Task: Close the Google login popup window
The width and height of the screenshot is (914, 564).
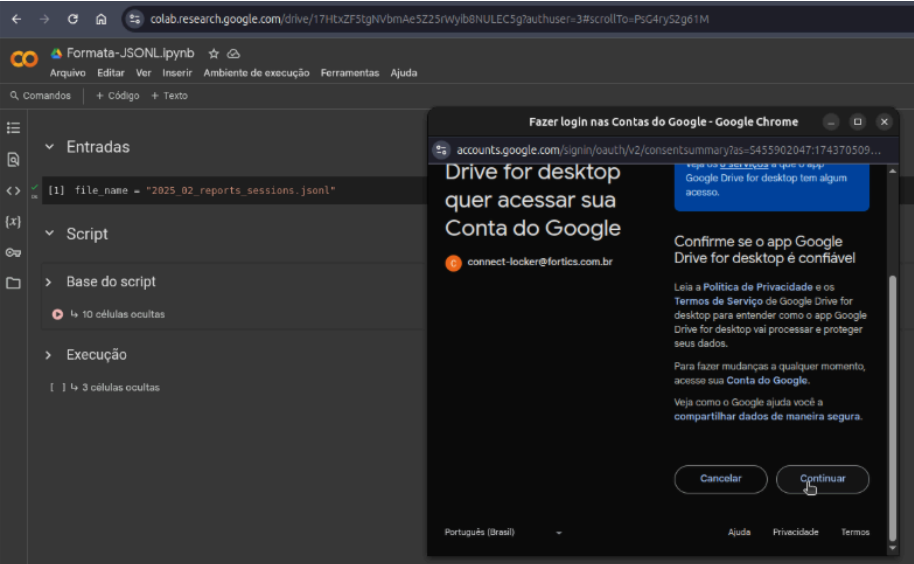Action: [x=884, y=122]
